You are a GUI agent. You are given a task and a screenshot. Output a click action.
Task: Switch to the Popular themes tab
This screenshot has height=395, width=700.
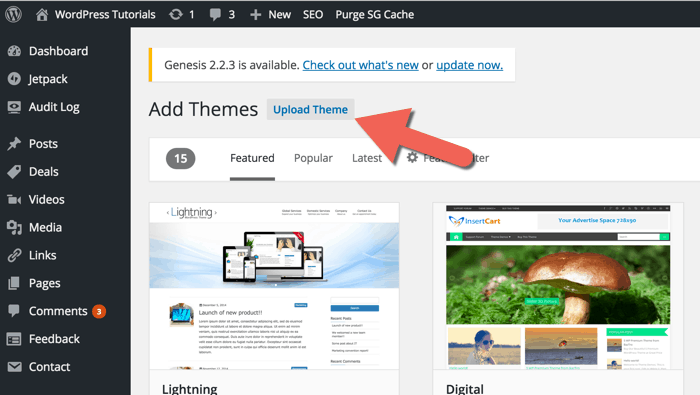313,158
